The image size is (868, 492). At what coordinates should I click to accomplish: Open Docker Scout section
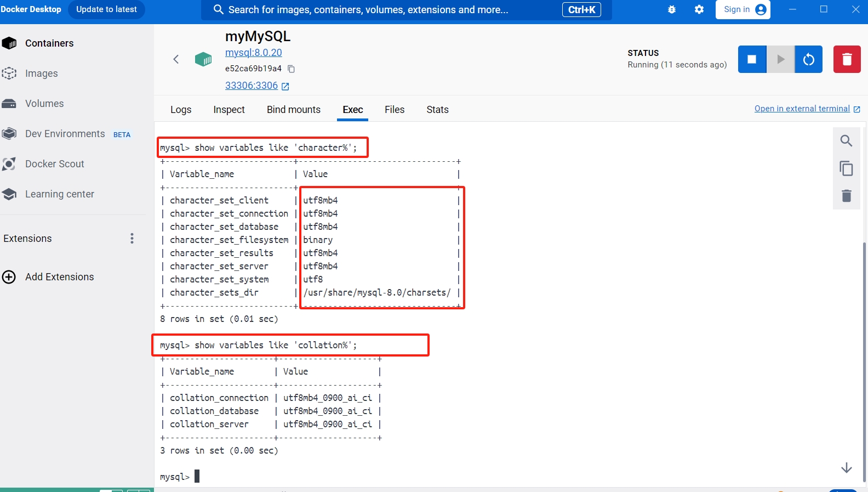tap(54, 164)
